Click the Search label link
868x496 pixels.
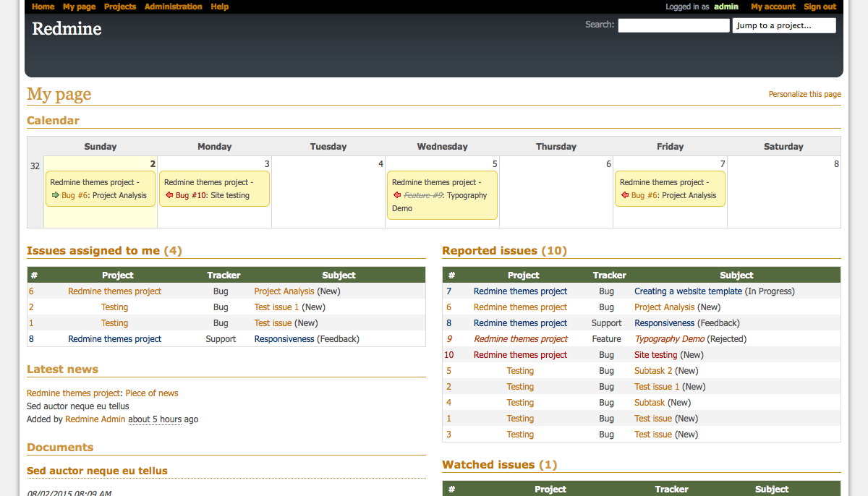point(599,25)
